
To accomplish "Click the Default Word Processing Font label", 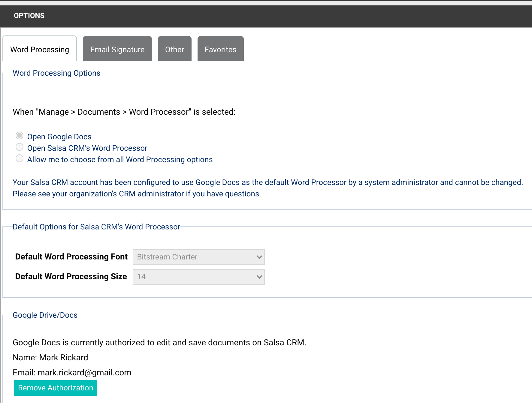I will 71,257.
